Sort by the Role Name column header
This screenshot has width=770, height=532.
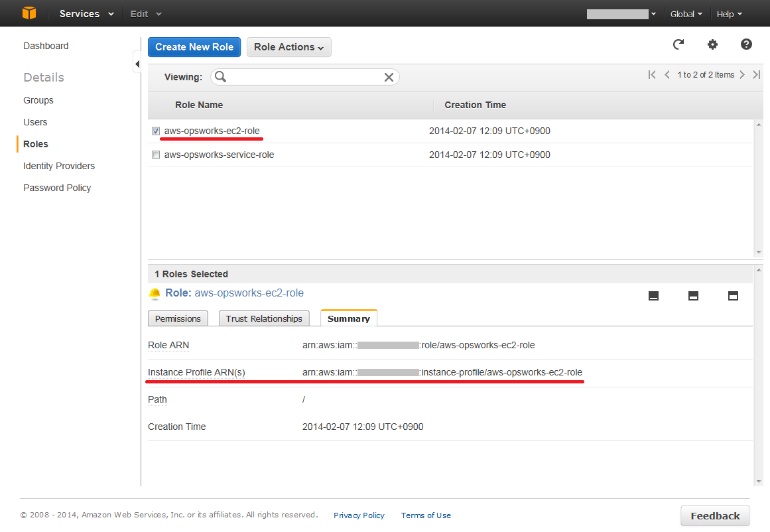(199, 105)
